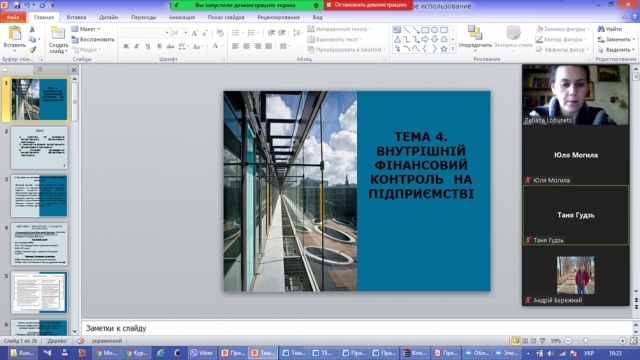
Task: Toggle bold (Ж) formatting
Action: [126, 46]
